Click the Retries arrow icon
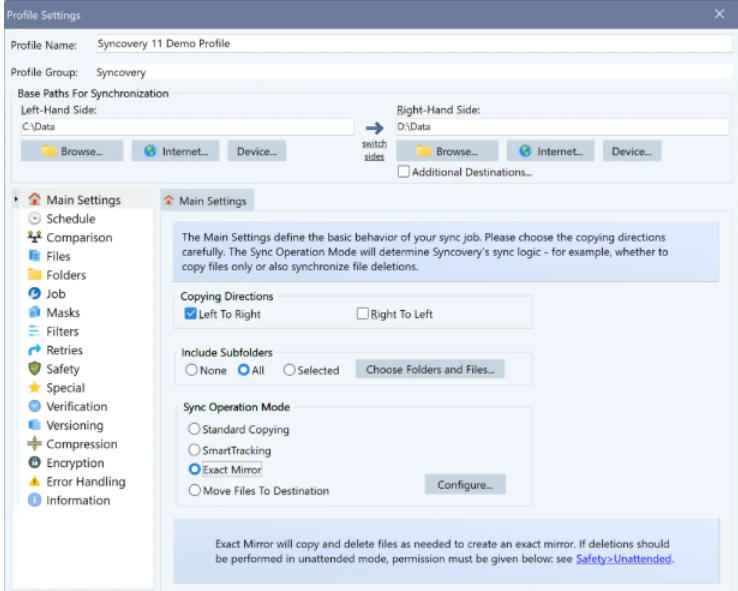Image resolution: width=738 pixels, height=591 pixels. coord(34,350)
